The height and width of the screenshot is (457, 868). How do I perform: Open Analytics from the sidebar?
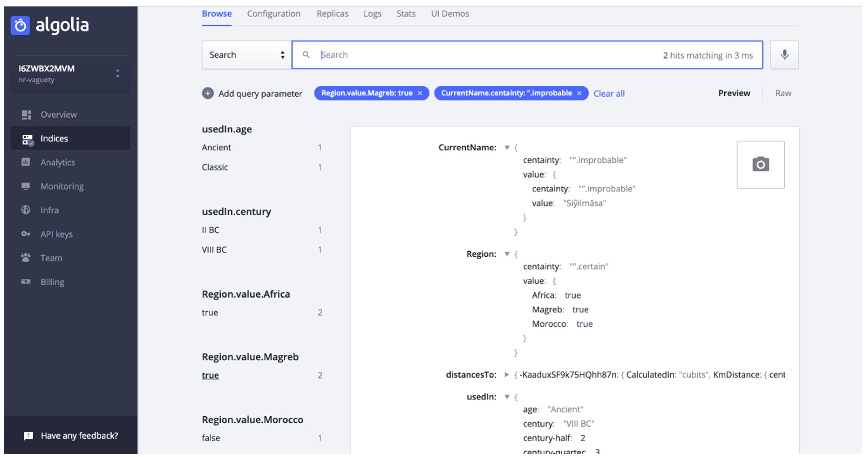[x=57, y=162]
